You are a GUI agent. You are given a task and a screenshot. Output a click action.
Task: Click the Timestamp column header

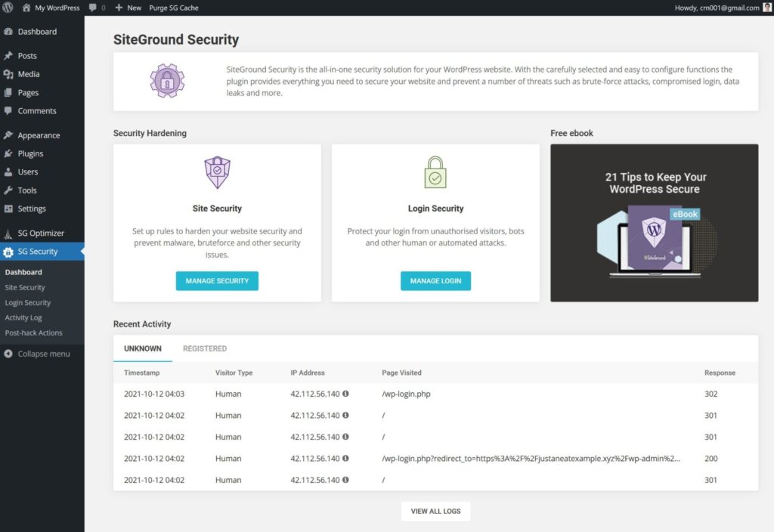click(x=141, y=373)
